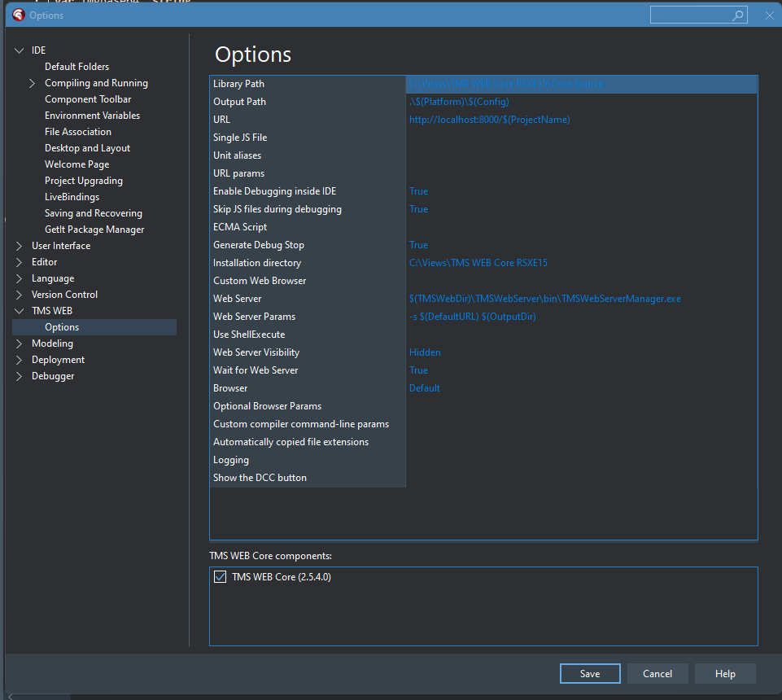Toggle the TMS WEB Core (2.5.4.0) checkbox
The width and height of the screenshot is (782, 700).
click(x=220, y=577)
